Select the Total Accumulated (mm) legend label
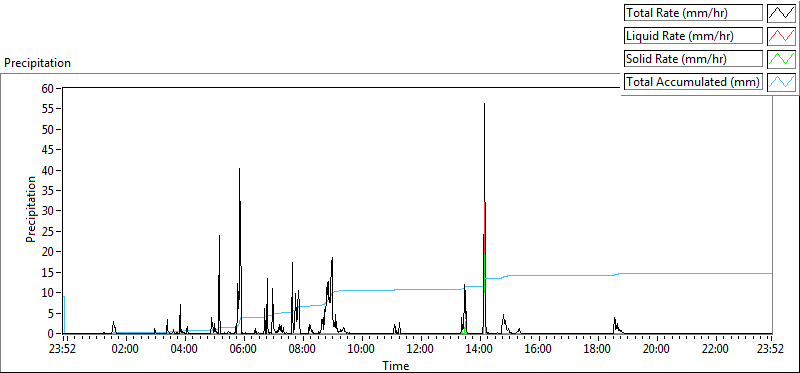This screenshot has height=373, width=800. [693, 82]
